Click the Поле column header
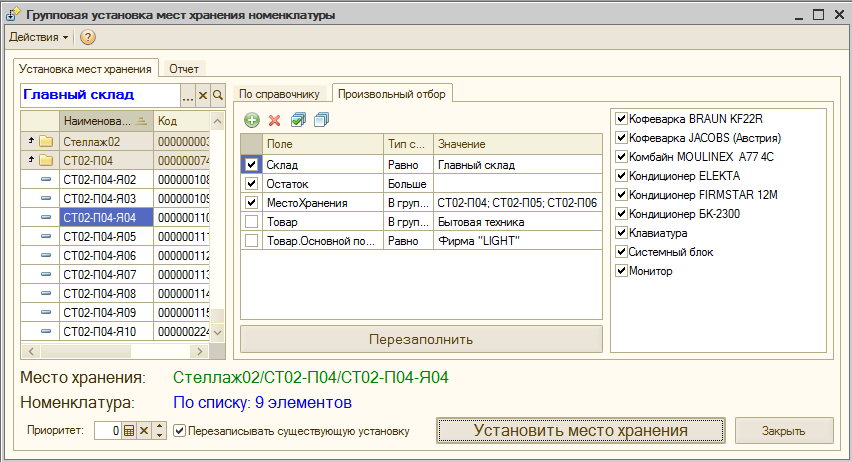This screenshot has height=462, width=852. pos(323,144)
